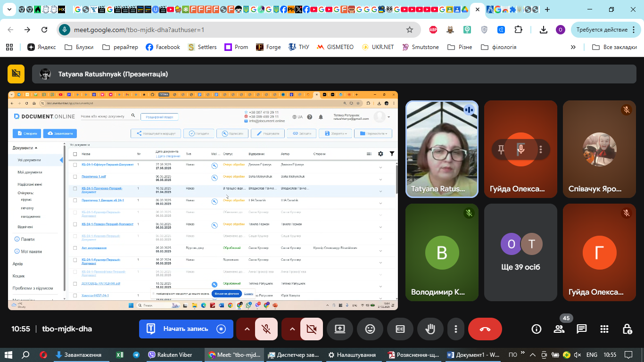Click the Начать запись button
The width and height of the screenshot is (644, 362).
186,329
